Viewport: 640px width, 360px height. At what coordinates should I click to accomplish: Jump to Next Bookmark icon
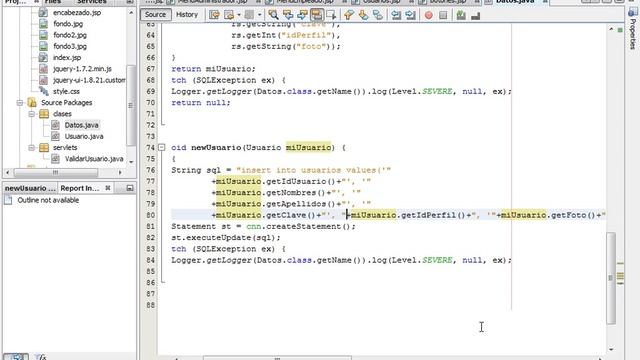tap(363, 15)
